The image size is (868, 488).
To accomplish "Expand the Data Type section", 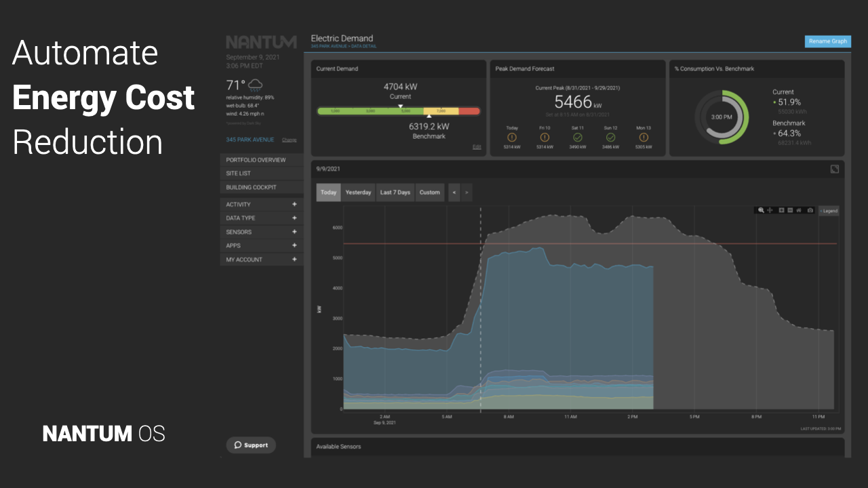I will click(262, 218).
